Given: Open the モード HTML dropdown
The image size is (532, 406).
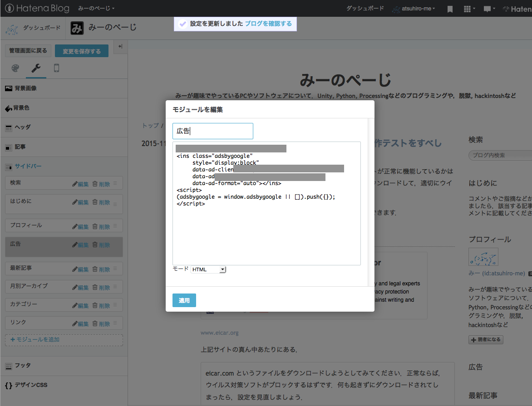Looking at the screenshot, I should point(208,269).
